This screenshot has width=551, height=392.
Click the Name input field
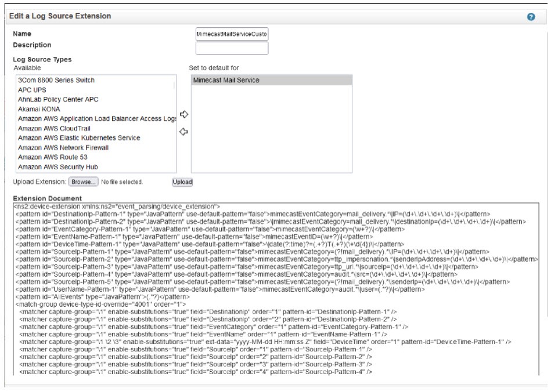pyautogui.click(x=232, y=34)
